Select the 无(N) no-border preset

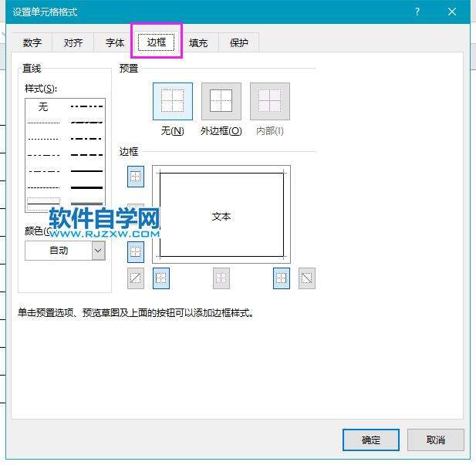tap(173, 101)
